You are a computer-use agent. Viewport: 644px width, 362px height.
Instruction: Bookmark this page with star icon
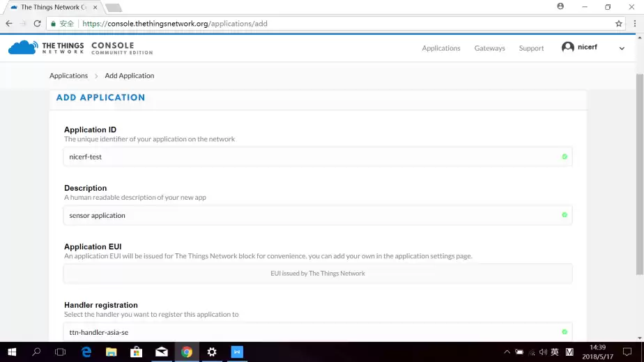(x=618, y=24)
